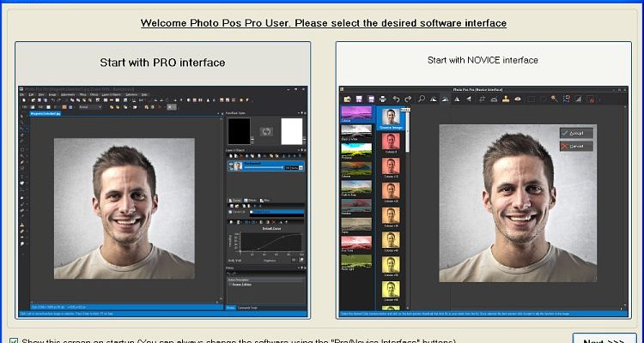Click the open folder icon in NOVICE preview
The width and height of the screenshot is (644, 343).
click(x=348, y=99)
